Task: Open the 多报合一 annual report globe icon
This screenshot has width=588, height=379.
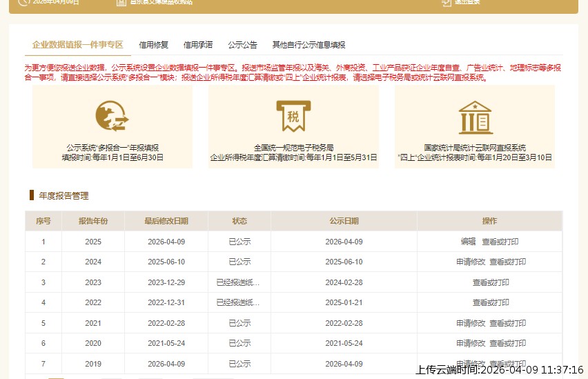Action: [112, 116]
